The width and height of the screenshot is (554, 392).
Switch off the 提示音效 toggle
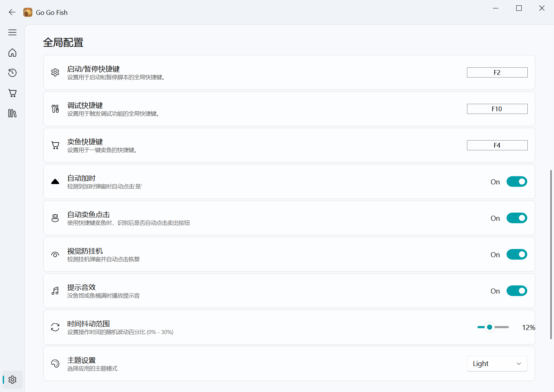click(x=517, y=291)
